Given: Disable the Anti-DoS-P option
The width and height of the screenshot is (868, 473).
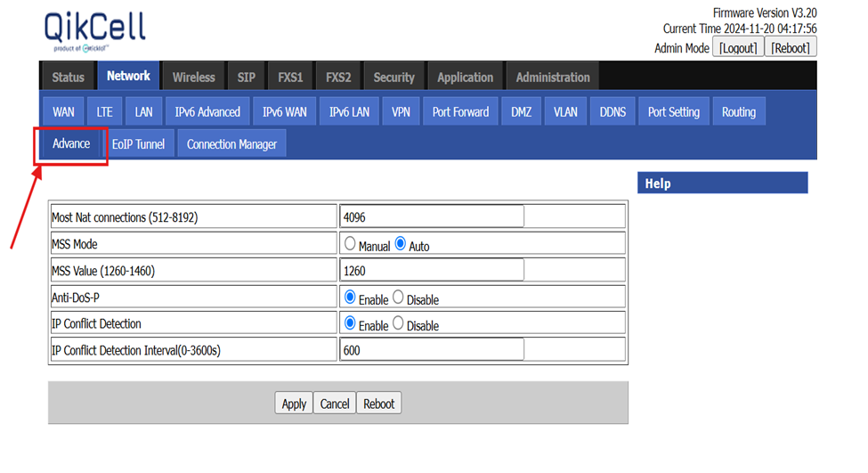Looking at the screenshot, I should tap(398, 298).
